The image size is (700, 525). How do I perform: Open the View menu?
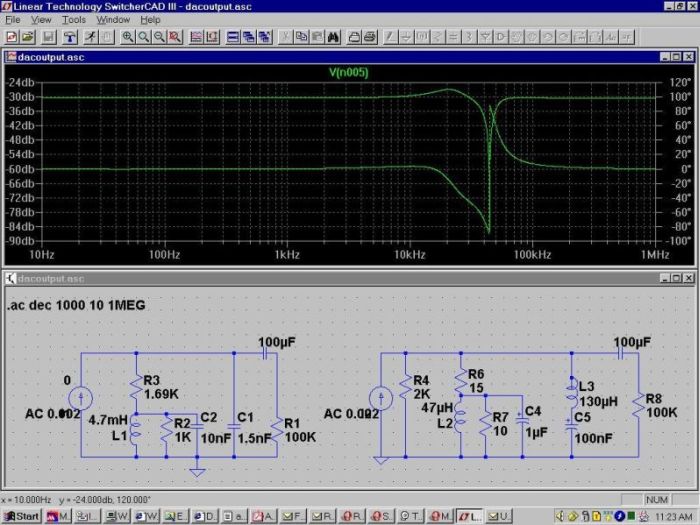40,20
